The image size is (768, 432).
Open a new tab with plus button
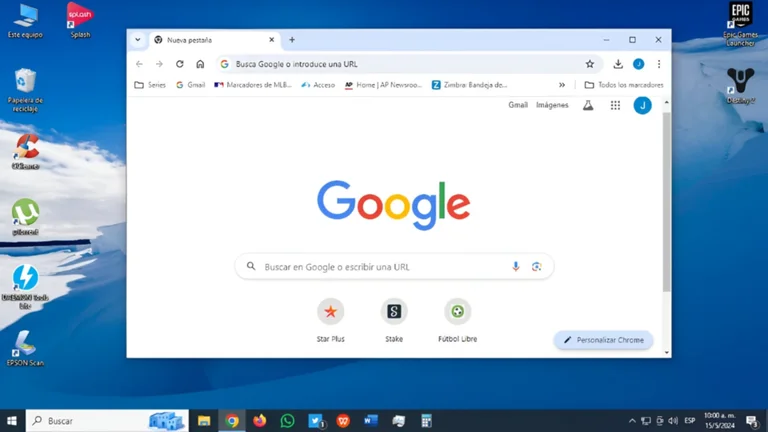pyautogui.click(x=292, y=40)
